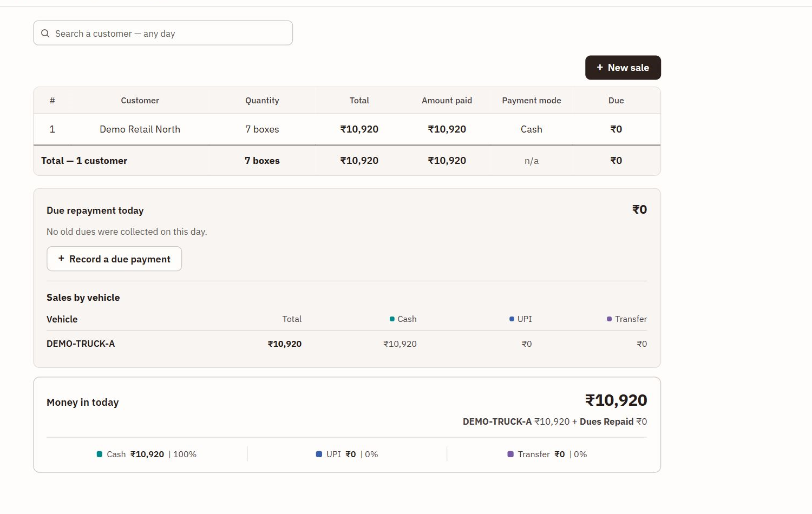Click the DEMO-TRUCK-A plus Dues Repaid breakdown line

click(x=555, y=421)
